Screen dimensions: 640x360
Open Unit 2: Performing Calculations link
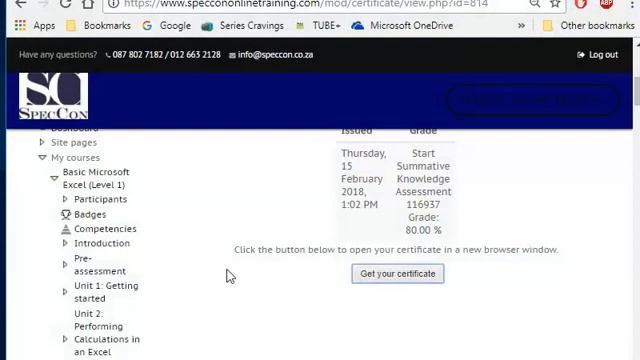coord(107,333)
